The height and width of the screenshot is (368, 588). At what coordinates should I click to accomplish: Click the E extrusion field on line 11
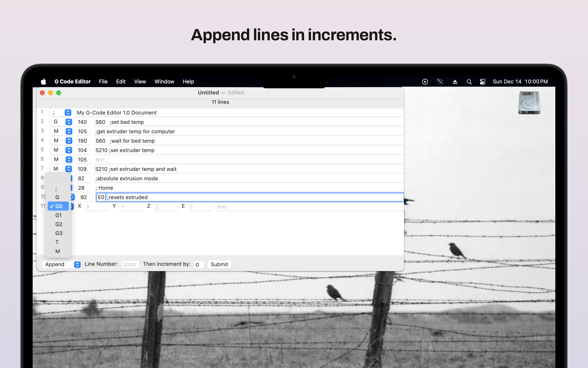click(x=200, y=207)
